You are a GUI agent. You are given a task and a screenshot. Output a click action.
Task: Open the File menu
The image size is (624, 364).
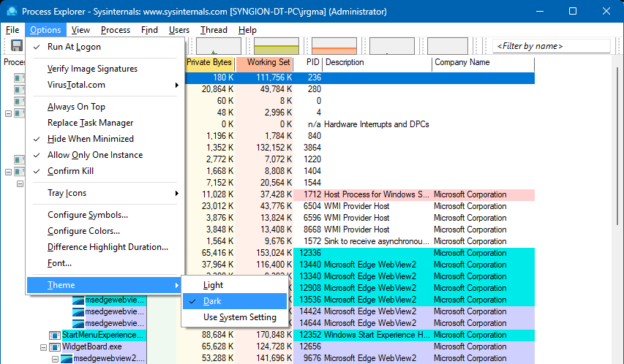[12, 30]
